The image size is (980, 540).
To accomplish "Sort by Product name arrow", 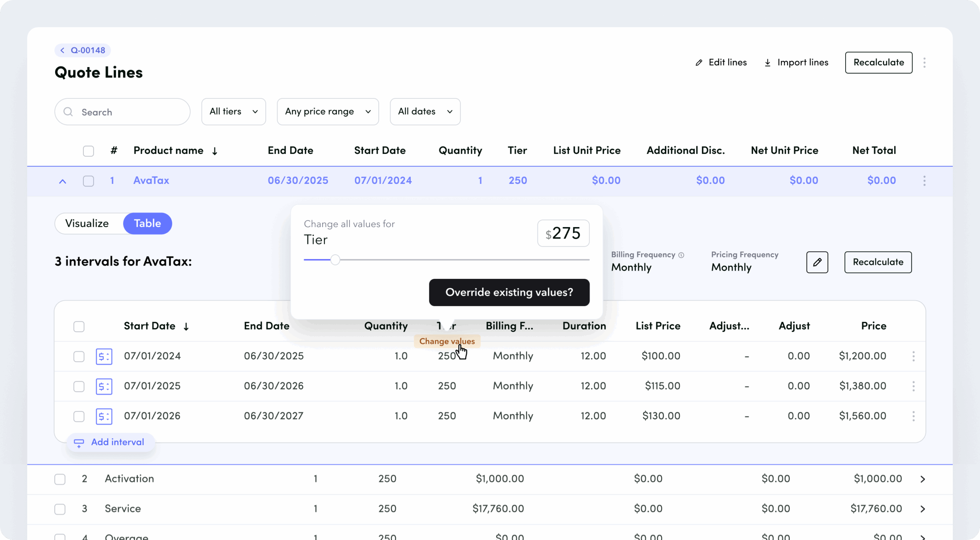I will (215, 151).
